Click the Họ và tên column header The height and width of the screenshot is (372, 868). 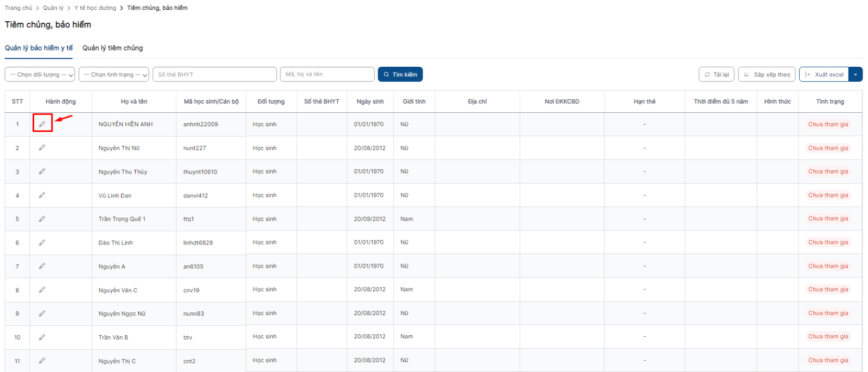pyautogui.click(x=134, y=101)
